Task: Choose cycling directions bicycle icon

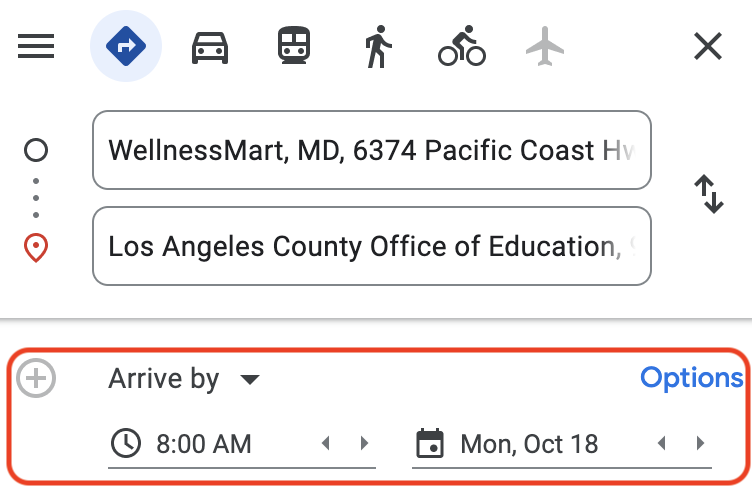Action: pyautogui.click(x=462, y=46)
